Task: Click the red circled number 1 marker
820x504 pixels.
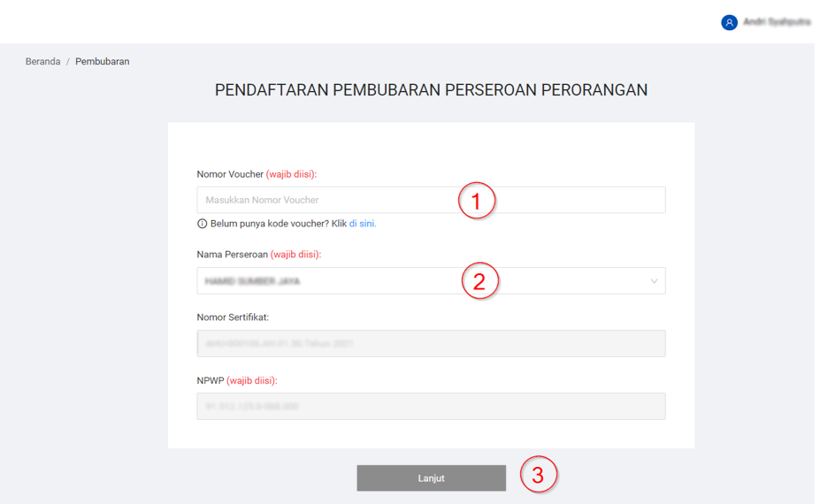Action: tap(476, 201)
